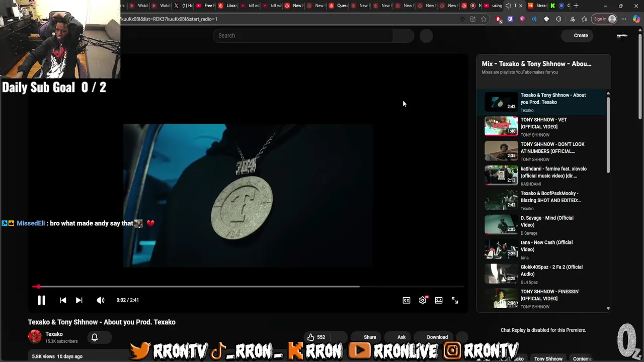Viewport: 644px width, 362px height.
Task: Open the pink shield extension icon
Action: pos(522,19)
